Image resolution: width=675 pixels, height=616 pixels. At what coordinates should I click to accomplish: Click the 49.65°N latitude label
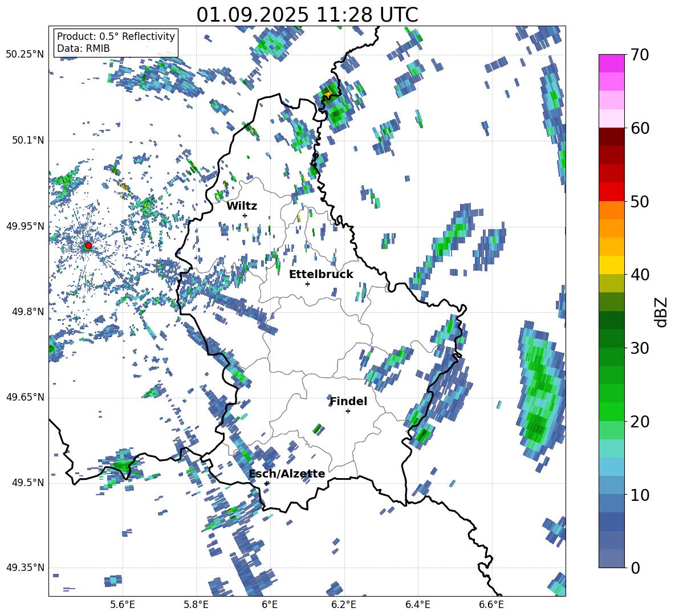25,397
